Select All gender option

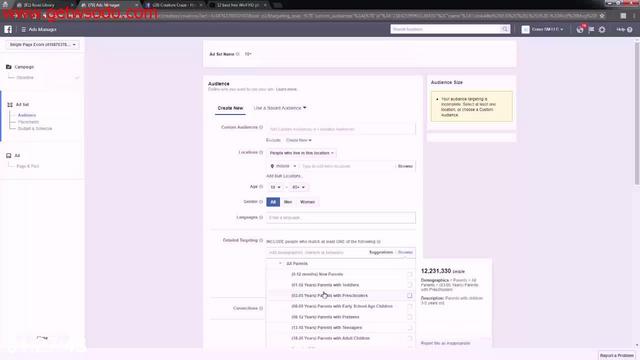point(273,202)
